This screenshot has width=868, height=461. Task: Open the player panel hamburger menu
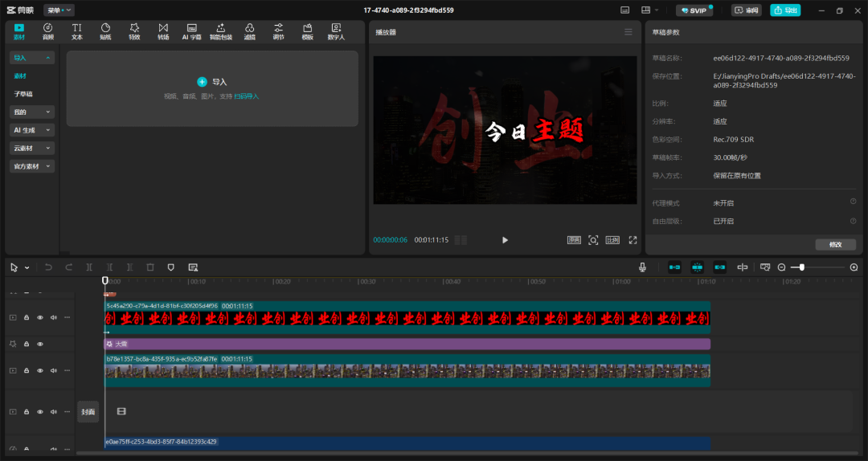tap(628, 32)
